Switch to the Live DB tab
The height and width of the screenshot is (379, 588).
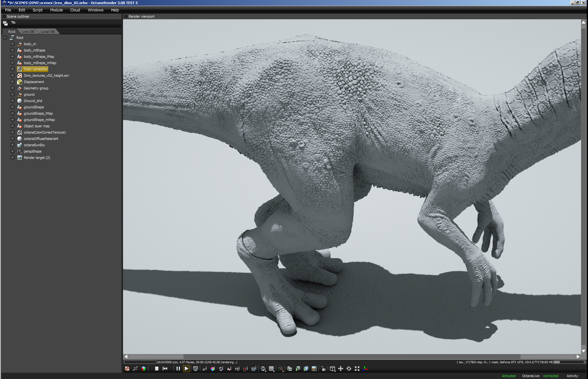pyautogui.click(x=28, y=32)
